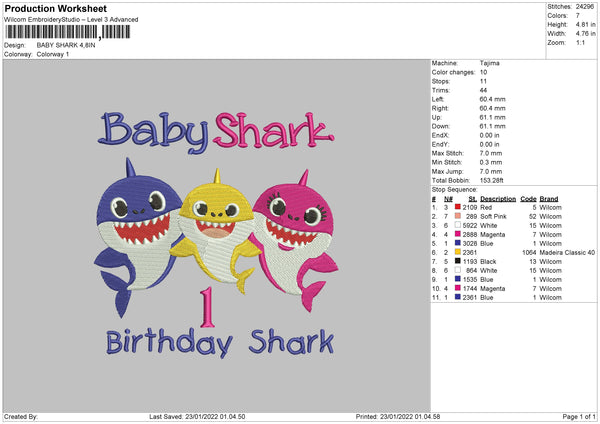The width and height of the screenshot is (600, 424).
Task: Select the "Colorway 1" value
Action: (x=53, y=54)
